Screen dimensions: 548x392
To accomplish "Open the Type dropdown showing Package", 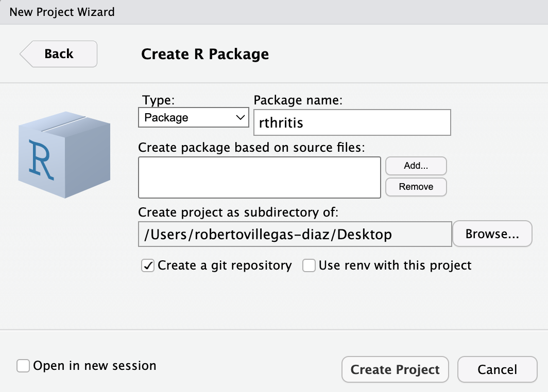I will pos(194,117).
